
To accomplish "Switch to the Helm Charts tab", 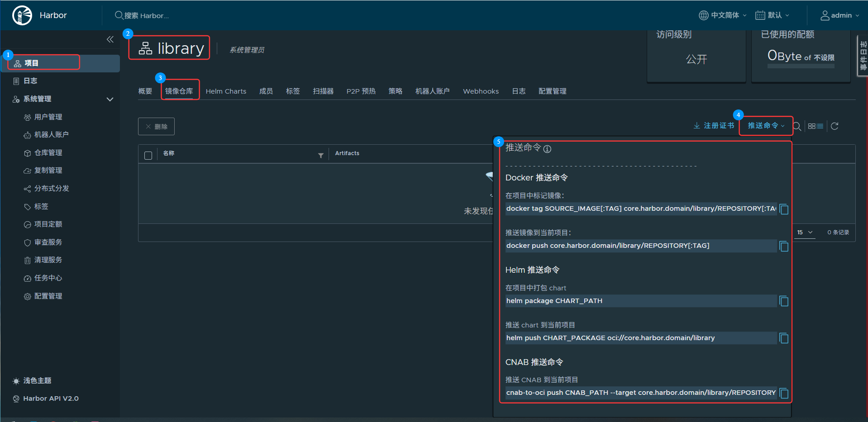I will [226, 91].
